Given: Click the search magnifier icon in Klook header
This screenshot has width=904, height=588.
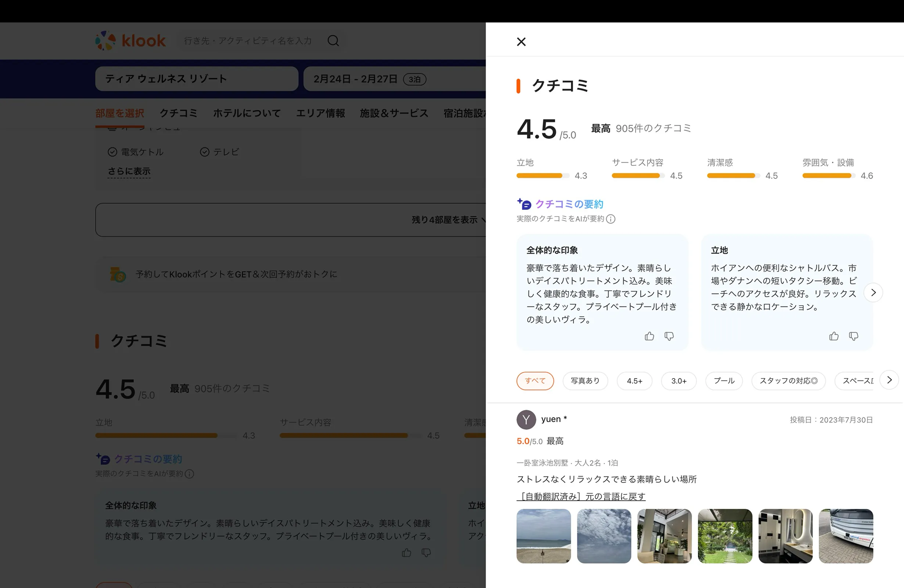Looking at the screenshot, I should pos(333,41).
